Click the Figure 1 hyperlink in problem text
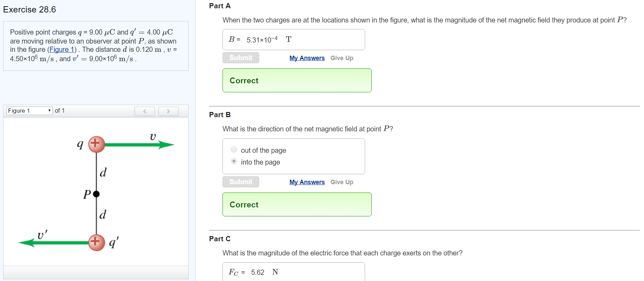The height and width of the screenshot is (281, 644). click(x=62, y=49)
